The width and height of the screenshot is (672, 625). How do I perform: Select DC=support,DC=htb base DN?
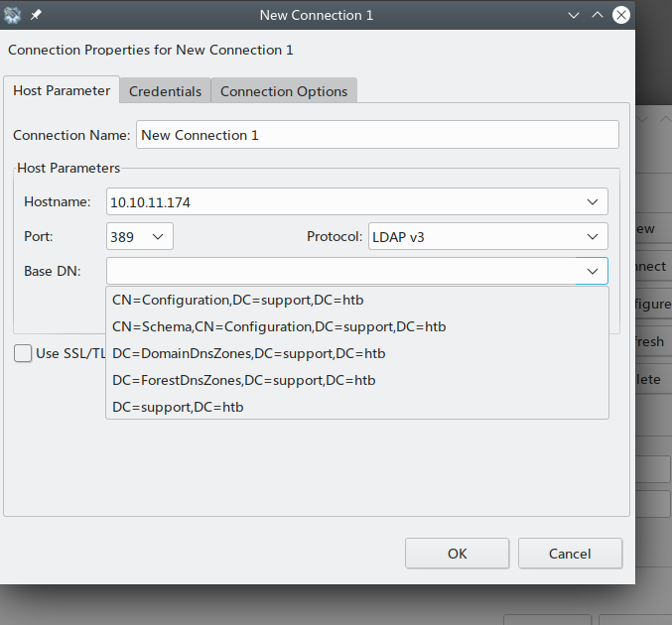click(357, 407)
